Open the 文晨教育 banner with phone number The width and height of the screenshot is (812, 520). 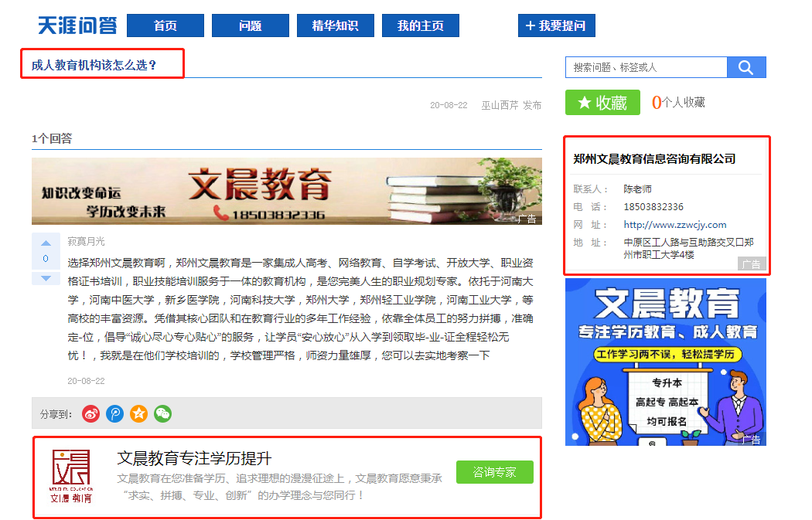coord(287,192)
